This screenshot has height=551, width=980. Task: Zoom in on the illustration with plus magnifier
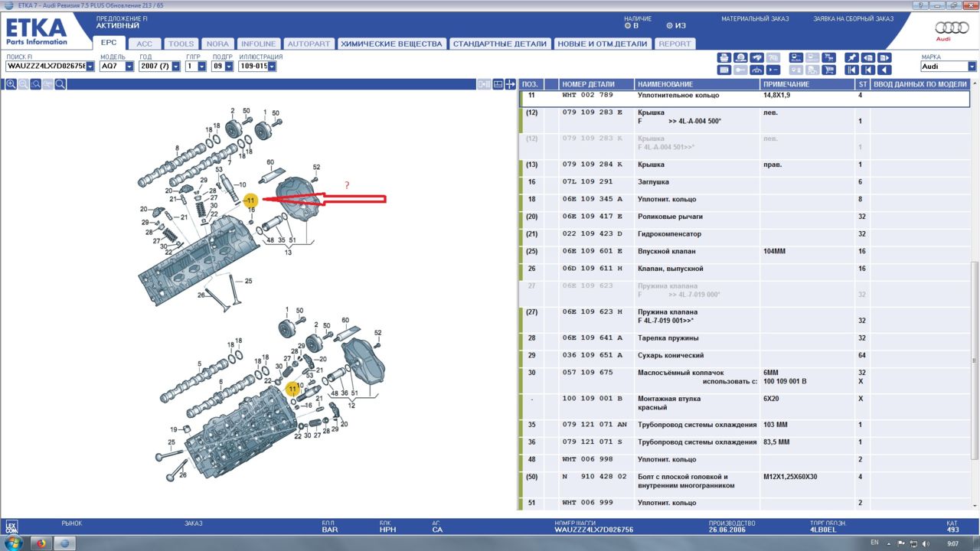point(11,84)
